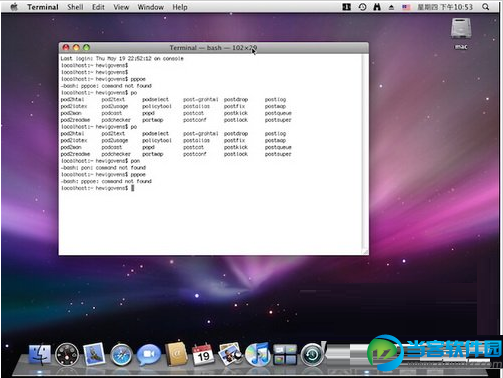The image size is (503, 378).
Task: Open Time Machine menu bar status icon
Action: 362,7
